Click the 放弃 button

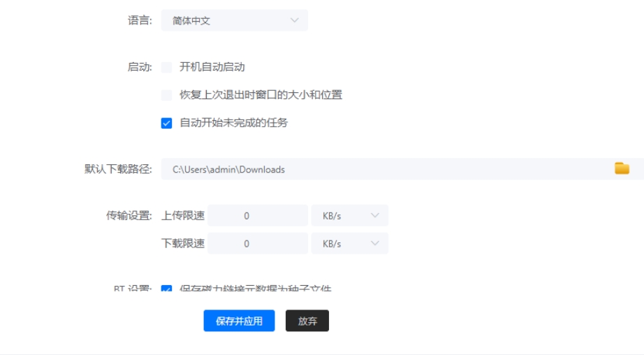pos(307,321)
